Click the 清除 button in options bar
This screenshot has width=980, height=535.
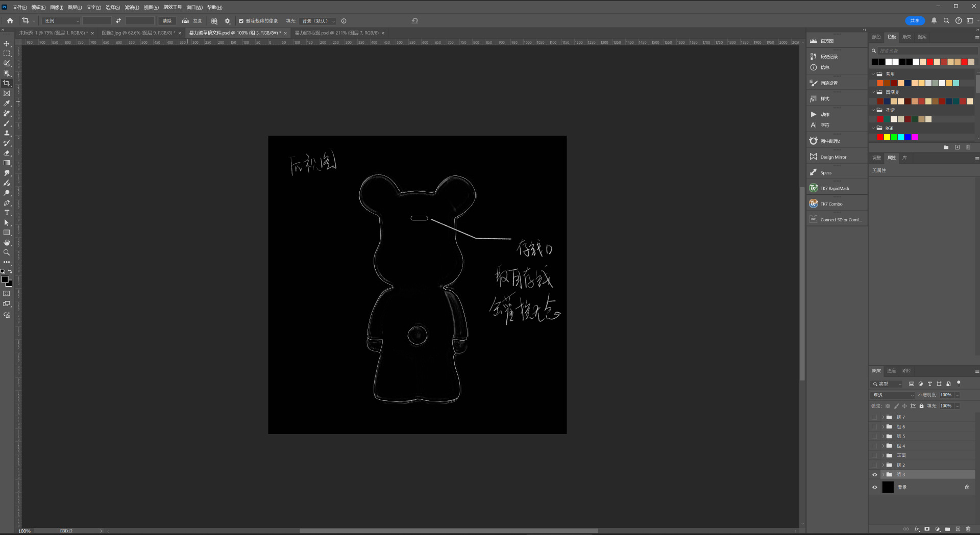(167, 21)
